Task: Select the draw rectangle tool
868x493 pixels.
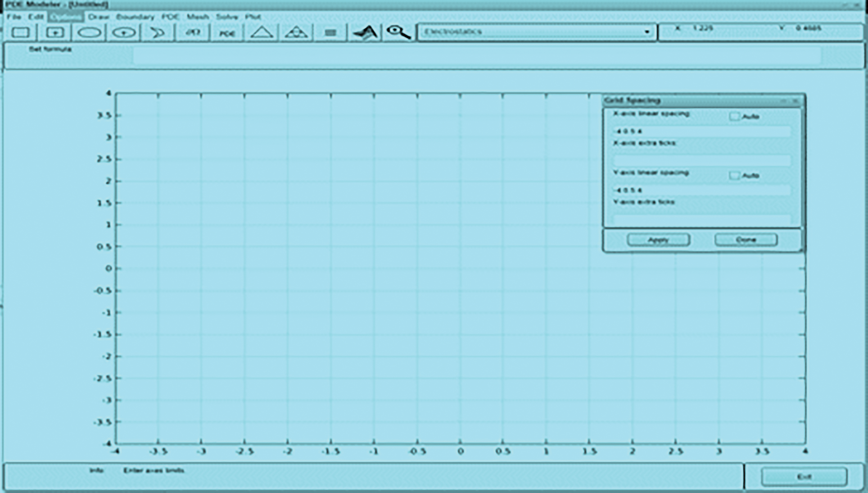Action: point(21,32)
